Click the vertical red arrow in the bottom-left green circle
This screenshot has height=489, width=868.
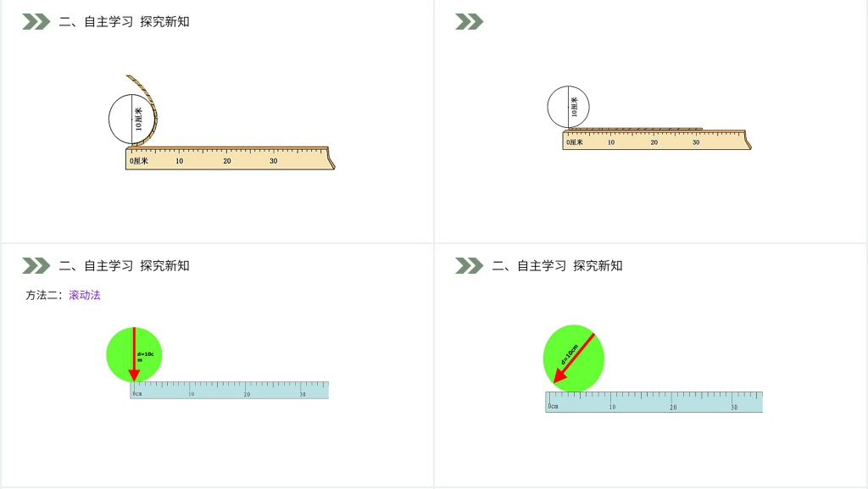click(x=133, y=354)
